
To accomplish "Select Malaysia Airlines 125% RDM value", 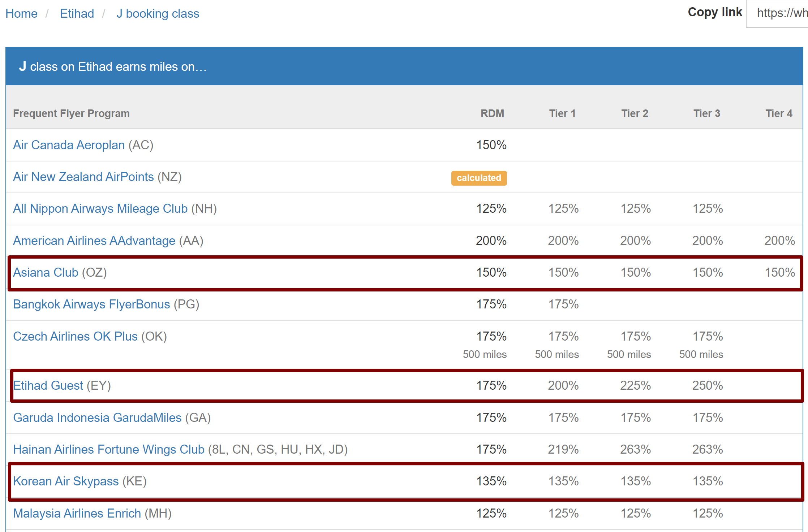I will 491,513.
